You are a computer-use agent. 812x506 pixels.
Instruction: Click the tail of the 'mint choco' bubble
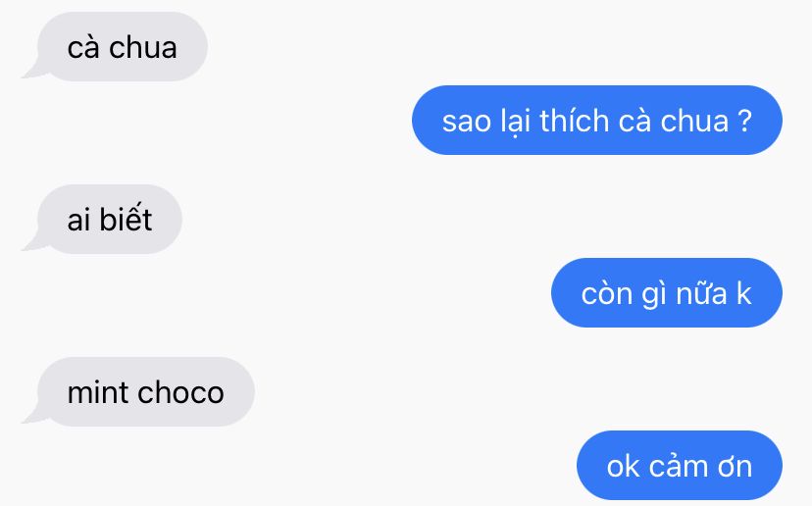click(x=31, y=416)
